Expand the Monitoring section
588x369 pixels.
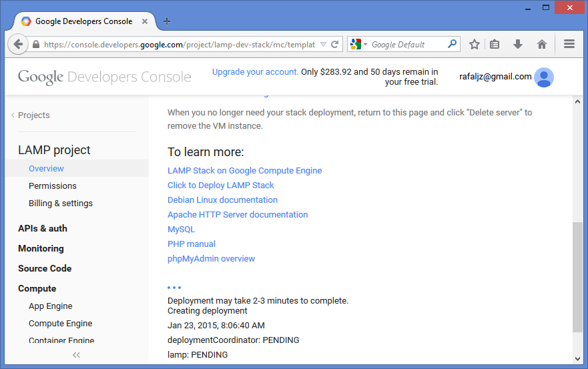click(41, 248)
